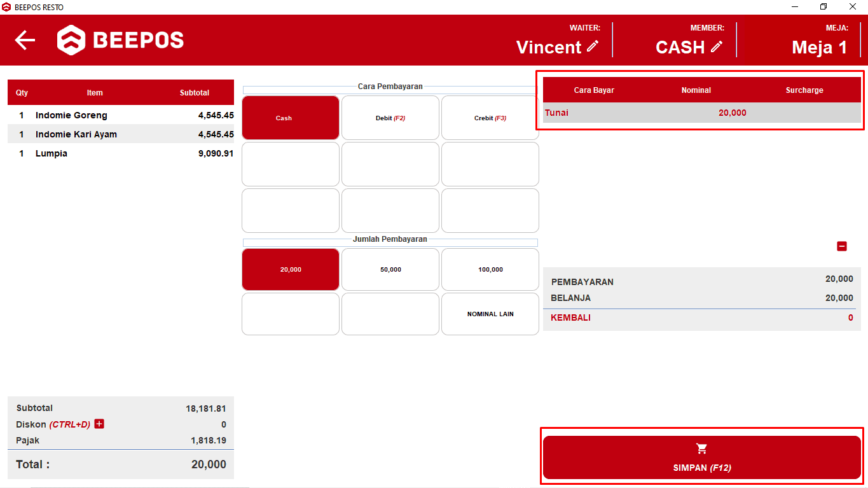Click the KEMBALI value 0
This screenshot has height=488, width=868.
tap(851, 317)
